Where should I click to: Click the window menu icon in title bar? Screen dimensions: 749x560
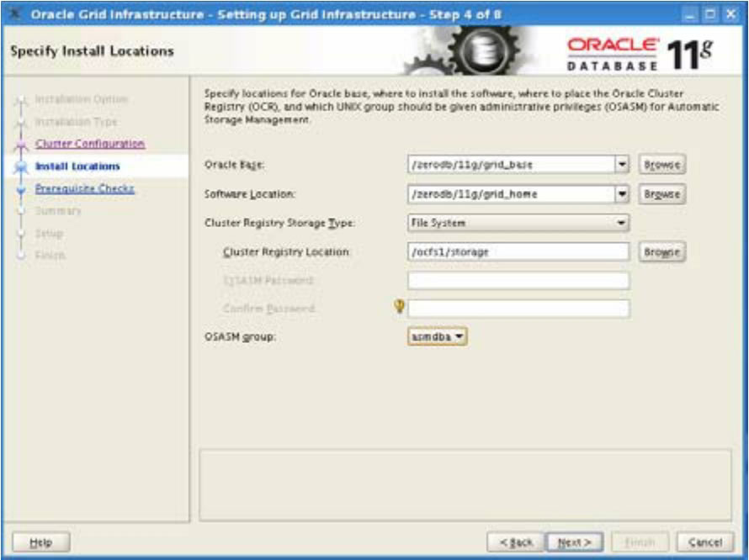coord(15,14)
